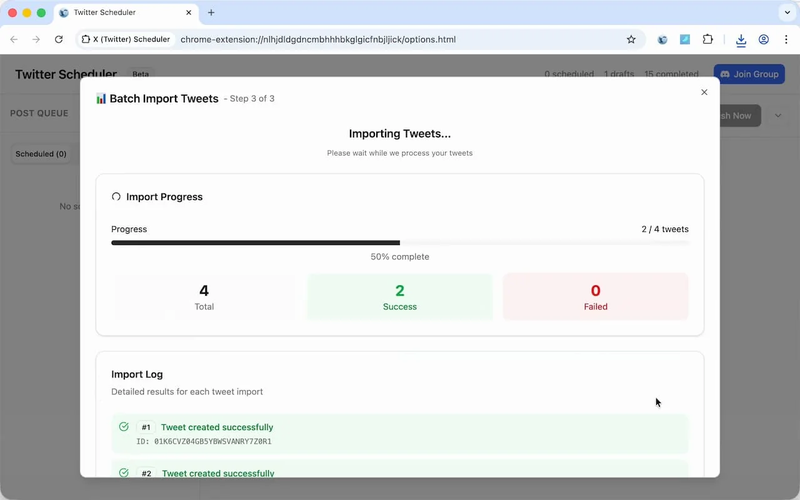Expand the tab search chevron in the tab strip

787,13
